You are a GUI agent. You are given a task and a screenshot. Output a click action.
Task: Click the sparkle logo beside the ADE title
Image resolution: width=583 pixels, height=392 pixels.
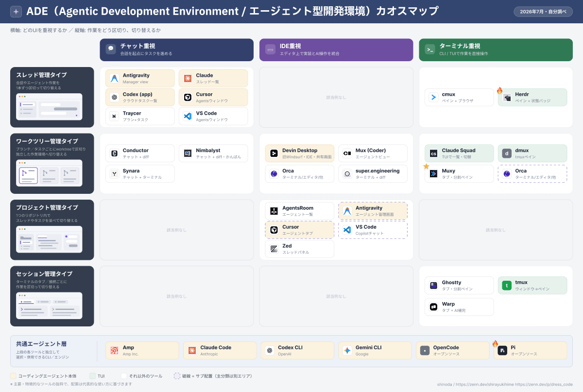click(x=16, y=12)
